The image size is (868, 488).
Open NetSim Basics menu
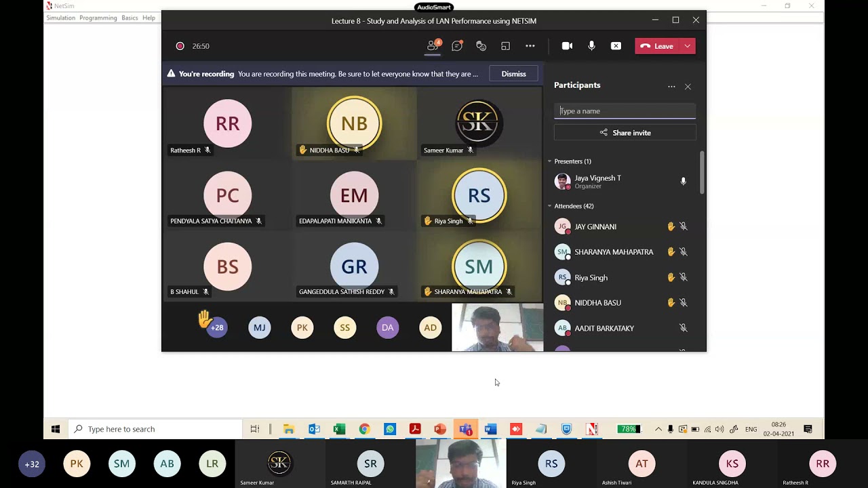(x=130, y=18)
